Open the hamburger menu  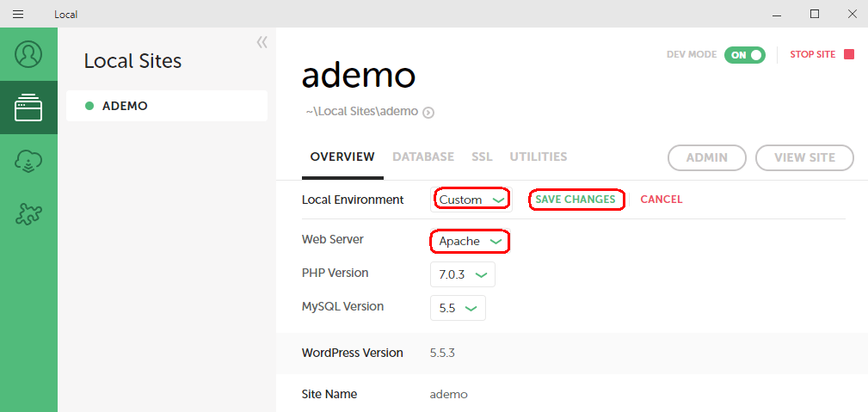18,15
